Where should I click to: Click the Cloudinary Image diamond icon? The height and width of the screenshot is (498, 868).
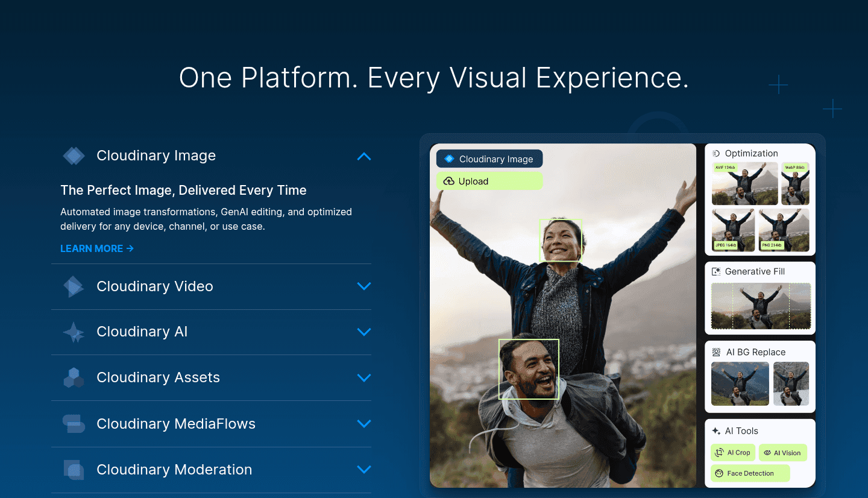tap(74, 156)
